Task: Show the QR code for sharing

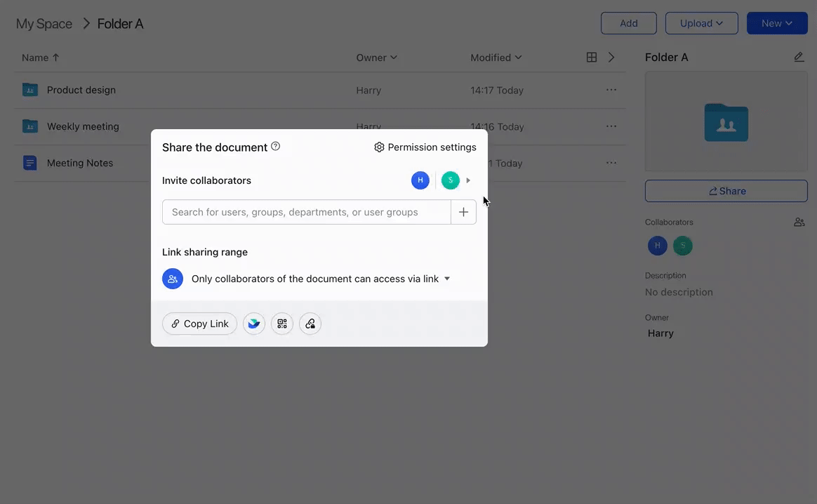Action: (282, 324)
